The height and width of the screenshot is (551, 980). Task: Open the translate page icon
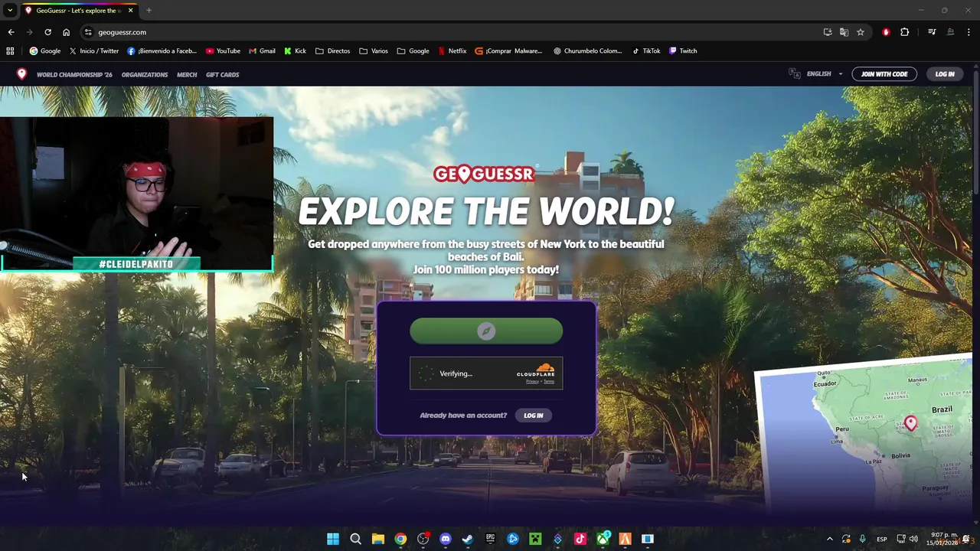pos(844,32)
